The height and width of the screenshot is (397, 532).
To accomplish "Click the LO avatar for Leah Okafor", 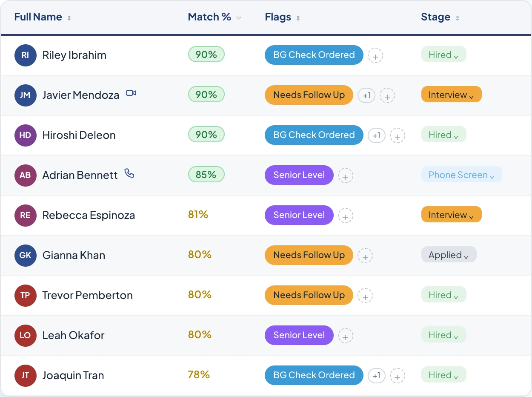I will (26, 336).
